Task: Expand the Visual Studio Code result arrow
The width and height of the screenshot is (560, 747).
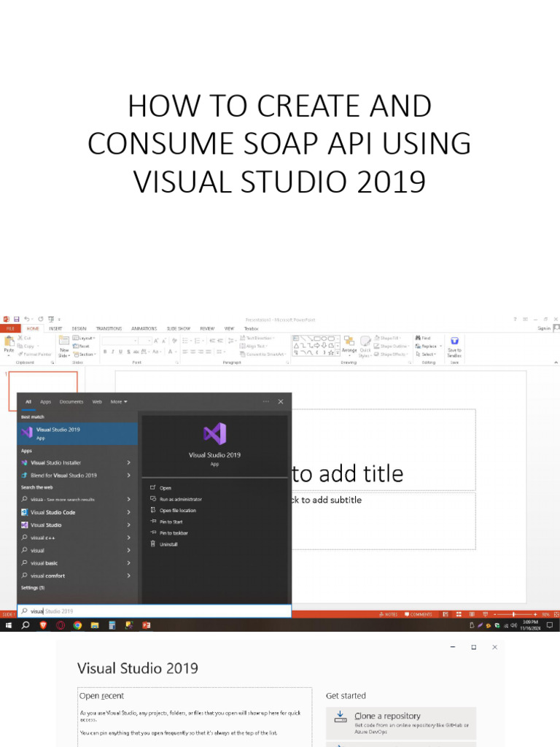Action: [129, 512]
